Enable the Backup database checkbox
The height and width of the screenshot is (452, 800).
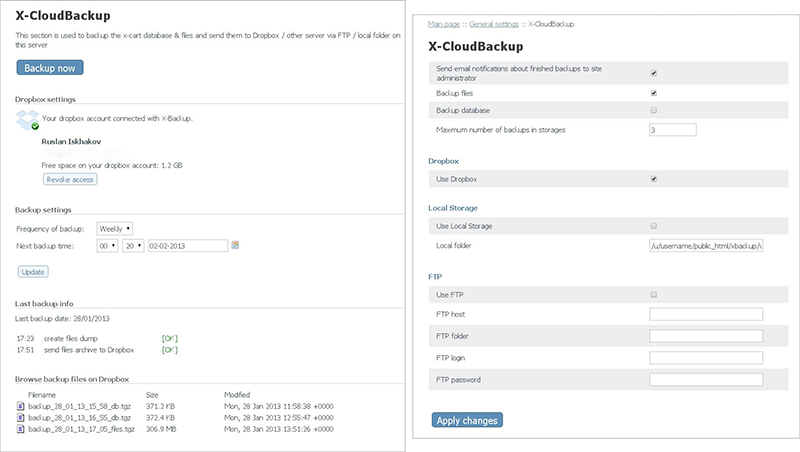[654, 110]
